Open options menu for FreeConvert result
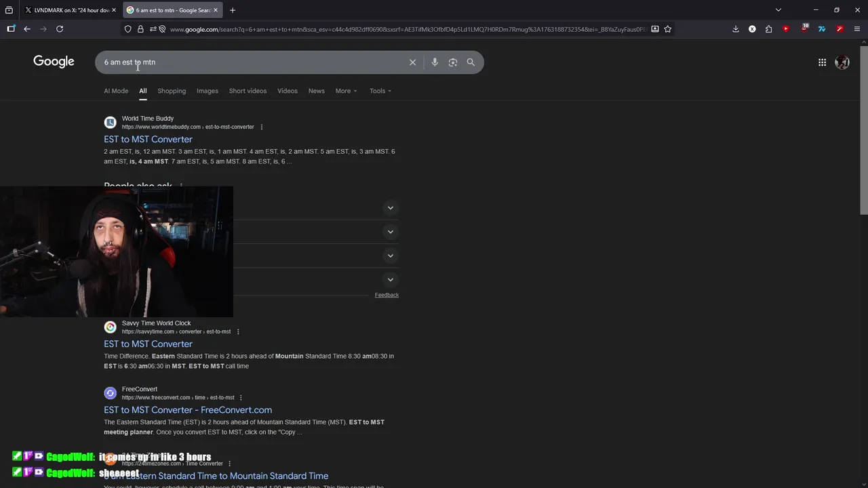 pos(241,398)
